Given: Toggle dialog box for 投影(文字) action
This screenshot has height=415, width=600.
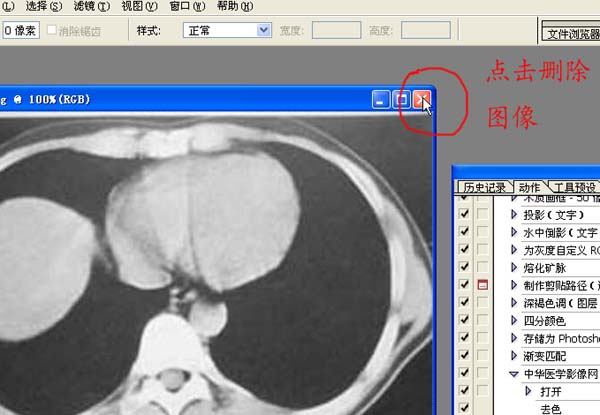Looking at the screenshot, I should pyautogui.click(x=483, y=213).
